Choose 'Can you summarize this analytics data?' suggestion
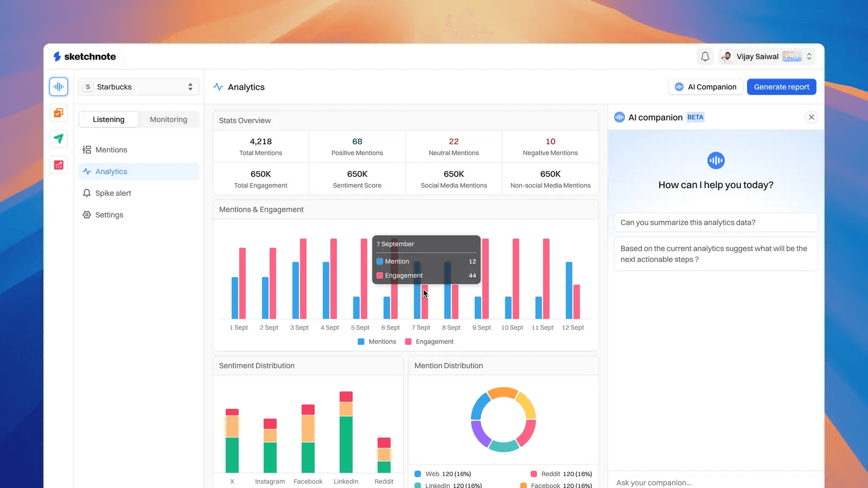 [x=716, y=222]
